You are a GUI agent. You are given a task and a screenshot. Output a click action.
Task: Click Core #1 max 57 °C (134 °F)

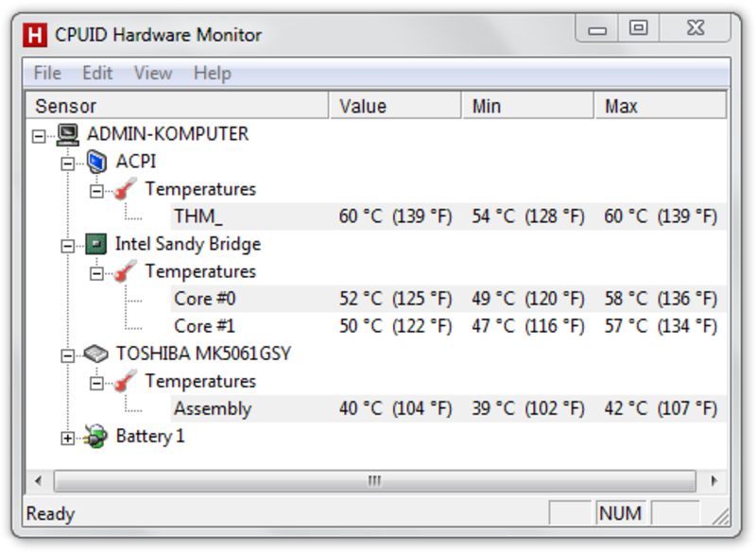[x=661, y=326]
